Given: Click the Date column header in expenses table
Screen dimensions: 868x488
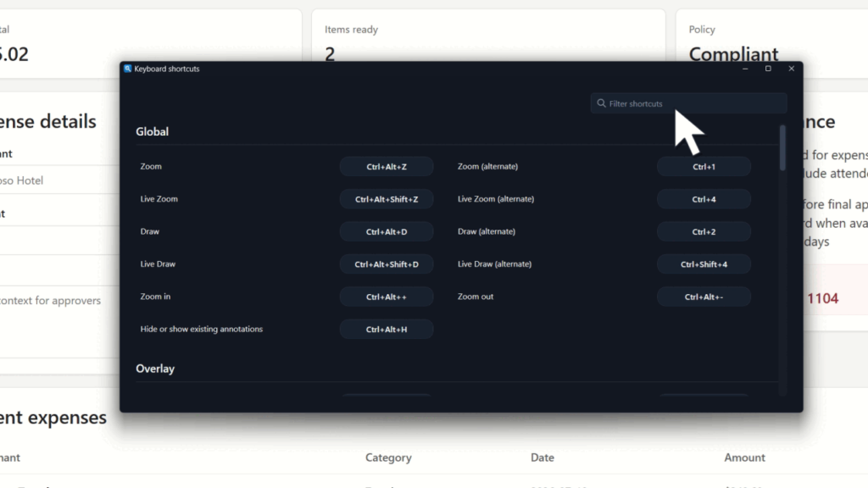Looking at the screenshot, I should 542,457.
